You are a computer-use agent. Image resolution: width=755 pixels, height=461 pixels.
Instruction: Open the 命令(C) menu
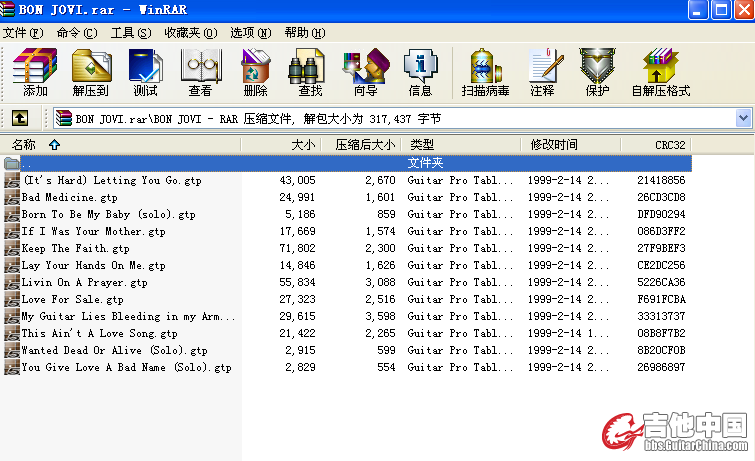click(x=77, y=33)
